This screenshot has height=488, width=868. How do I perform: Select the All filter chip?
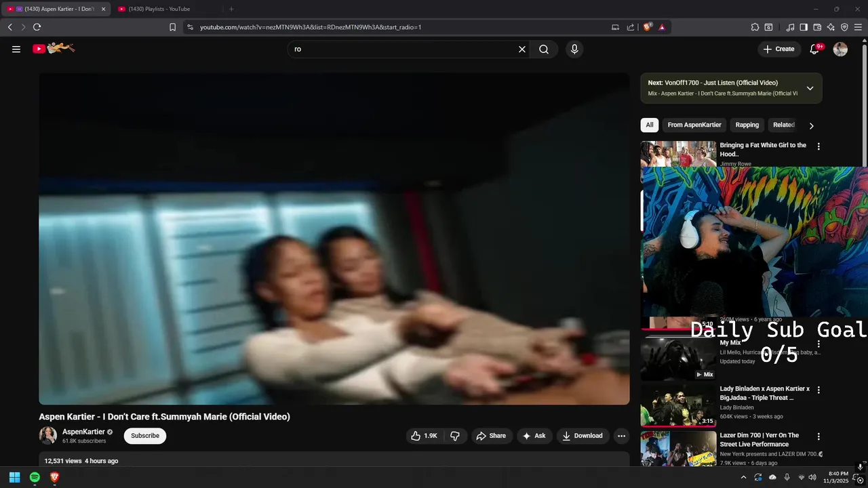tap(650, 125)
